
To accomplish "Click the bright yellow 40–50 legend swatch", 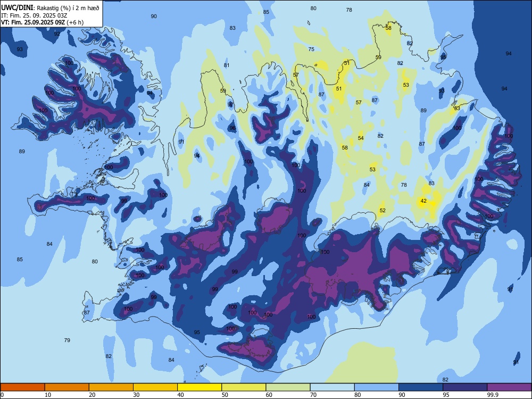I will (199, 387).
